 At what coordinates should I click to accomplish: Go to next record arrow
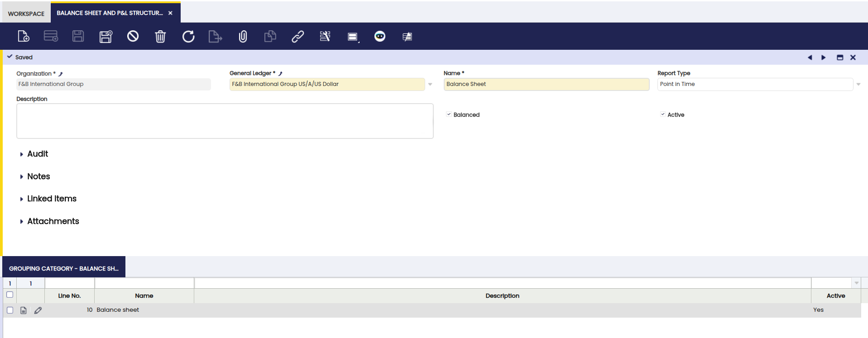(824, 57)
